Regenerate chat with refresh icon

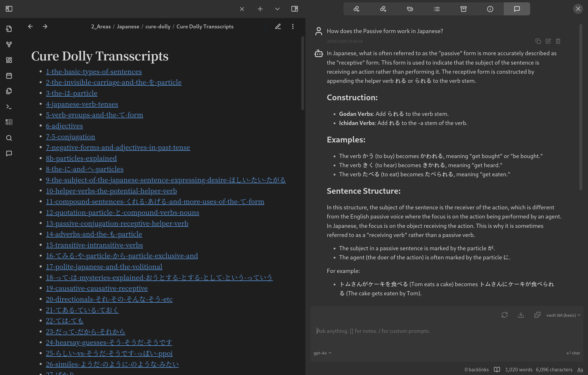(504, 315)
